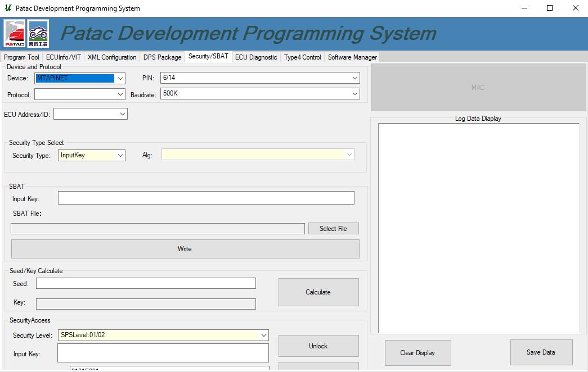Screen dimensions: 588x372
Task: Open the Device dropdown showing MTAPINET
Action: 119,78
